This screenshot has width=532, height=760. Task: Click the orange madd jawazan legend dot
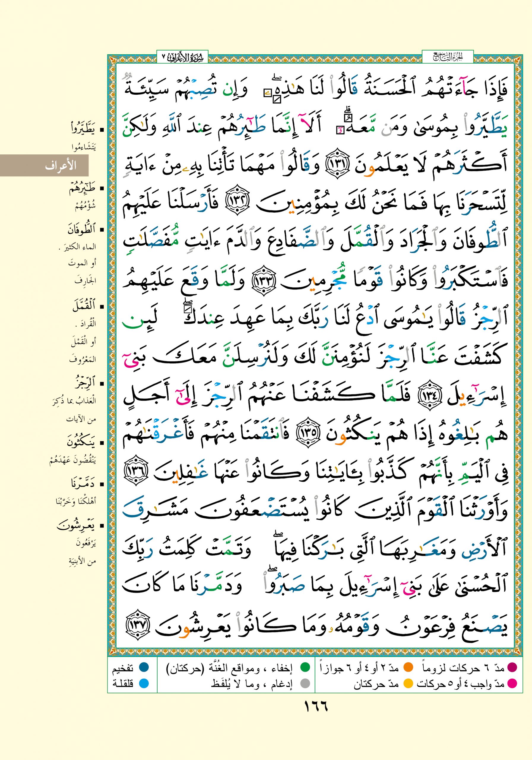coord(409,668)
